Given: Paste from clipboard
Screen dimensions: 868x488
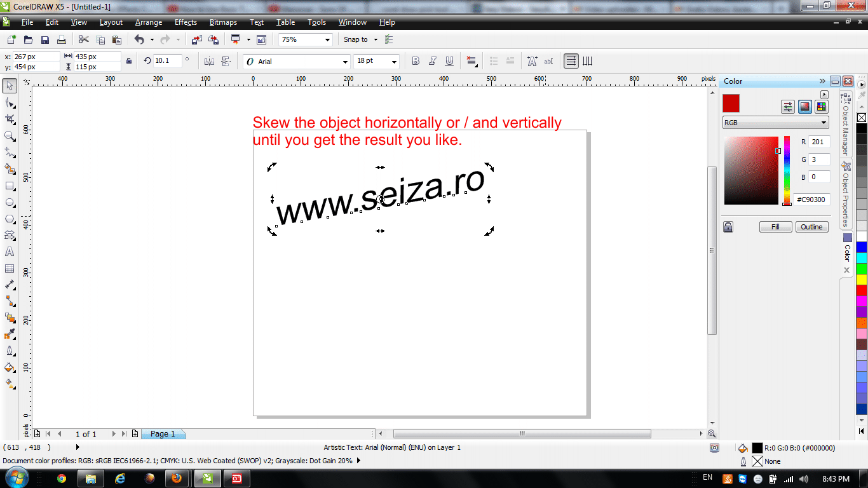Looking at the screenshot, I should click(x=116, y=39).
